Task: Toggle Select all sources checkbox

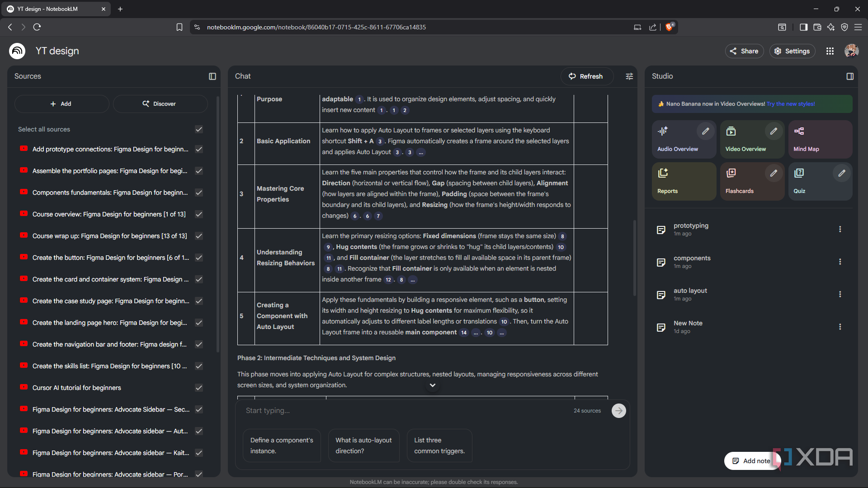Action: click(199, 129)
